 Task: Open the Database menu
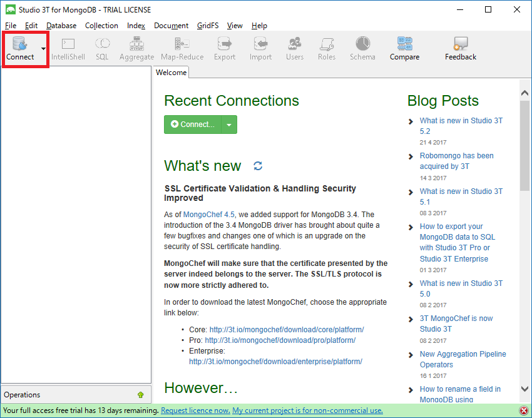61,26
